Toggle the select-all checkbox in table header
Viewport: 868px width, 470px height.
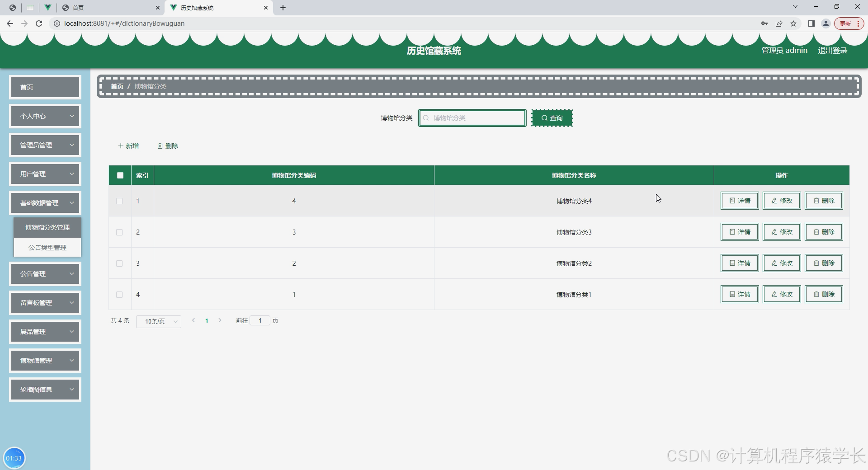pyautogui.click(x=120, y=175)
